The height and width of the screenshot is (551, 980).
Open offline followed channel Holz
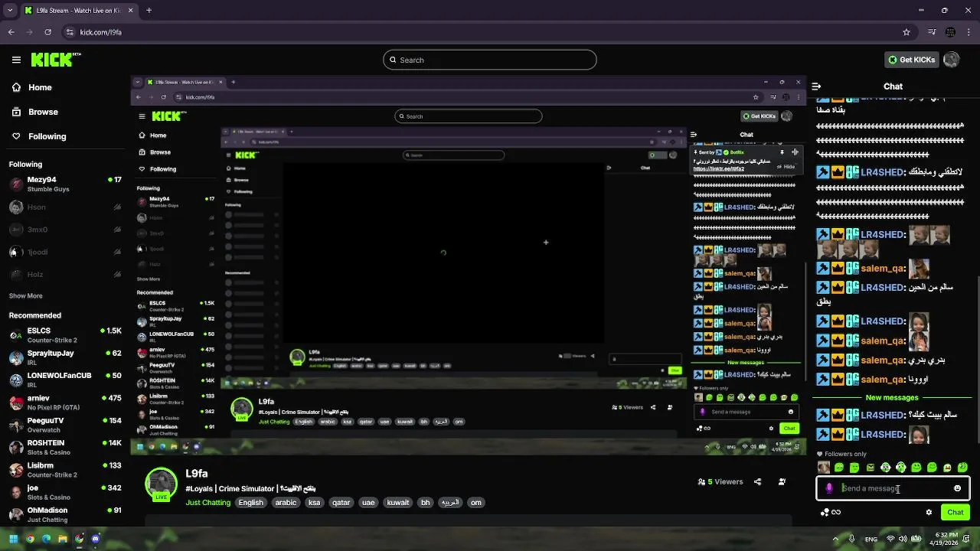[x=65, y=274]
